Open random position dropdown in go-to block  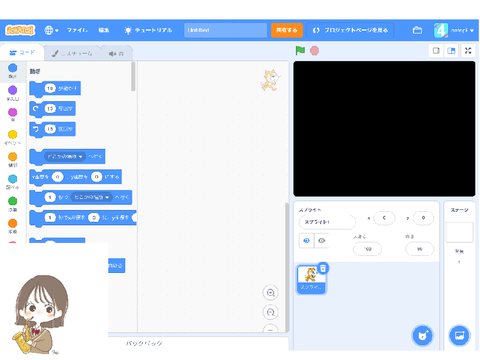[65, 157]
